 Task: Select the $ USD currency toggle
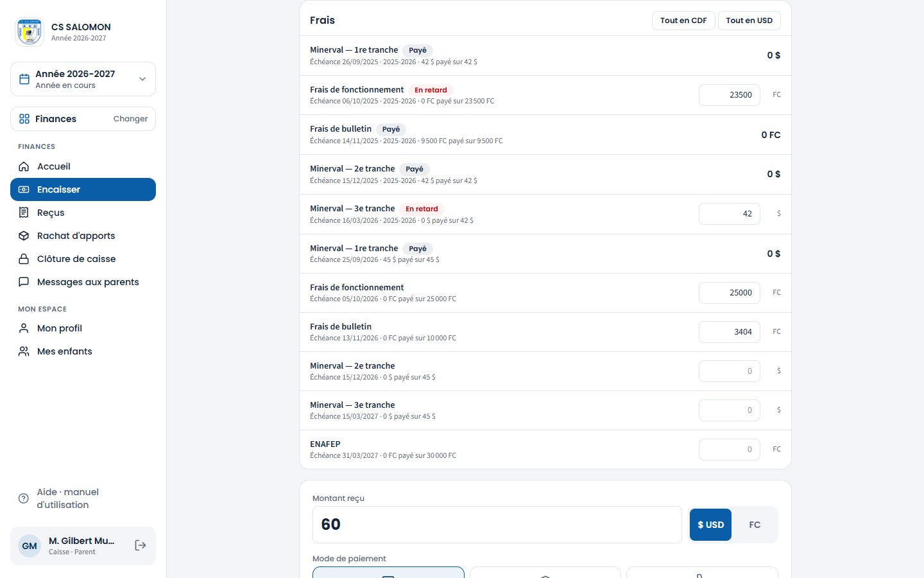click(710, 525)
